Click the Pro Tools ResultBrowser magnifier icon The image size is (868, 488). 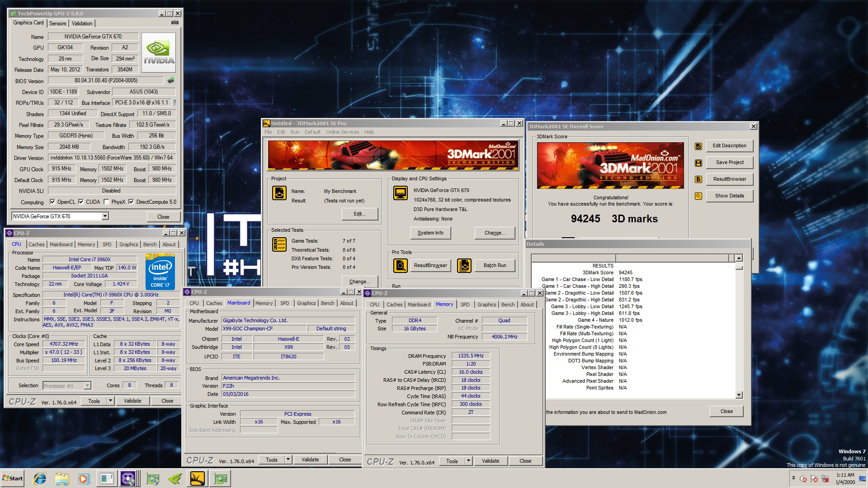point(401,266)
